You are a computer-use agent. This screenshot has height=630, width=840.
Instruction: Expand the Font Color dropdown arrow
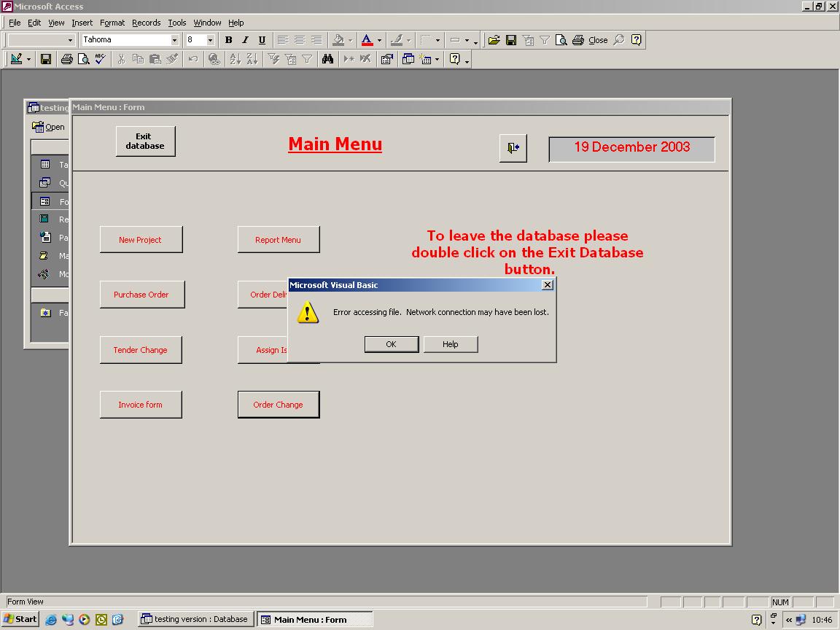(x=379, y=40)
